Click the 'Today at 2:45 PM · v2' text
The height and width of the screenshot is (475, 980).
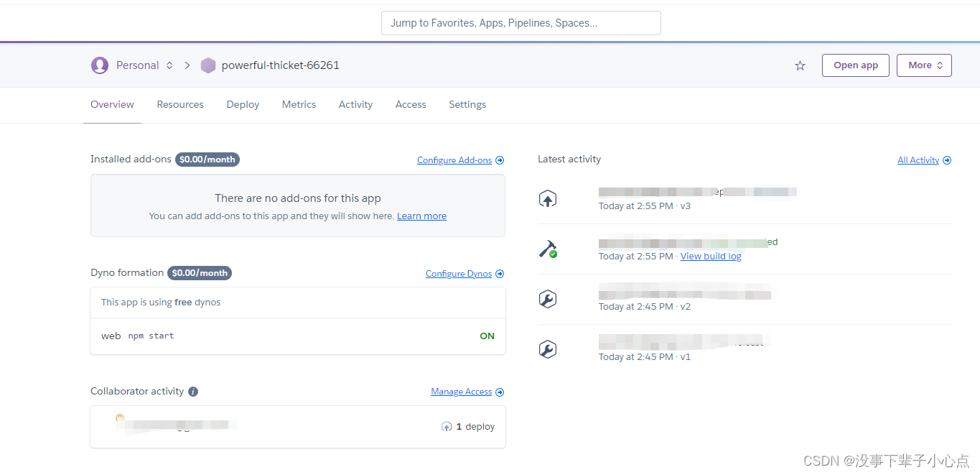point(645,307)
